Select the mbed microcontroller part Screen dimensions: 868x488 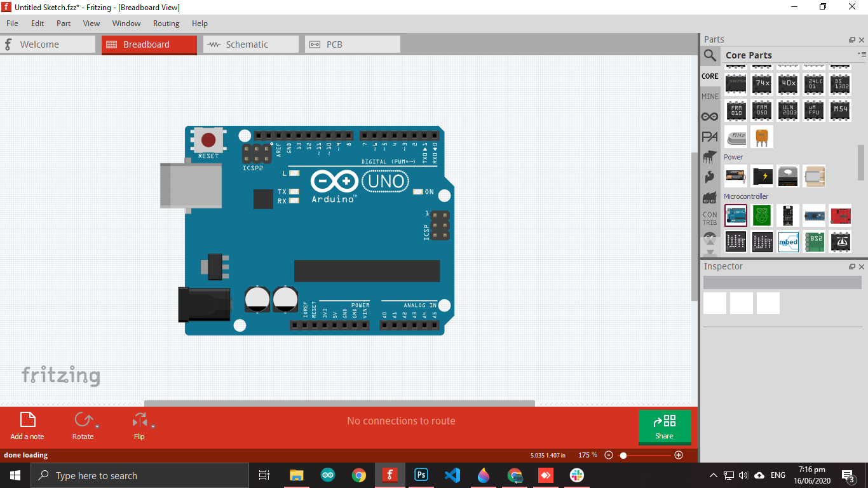coord(788,241)
